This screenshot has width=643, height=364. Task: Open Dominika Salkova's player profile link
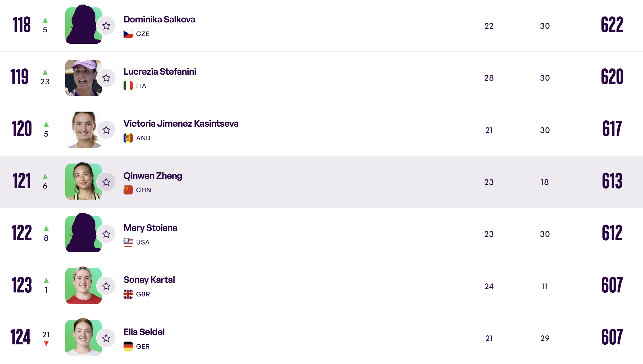pyautogui.click(x=159, y=19)
